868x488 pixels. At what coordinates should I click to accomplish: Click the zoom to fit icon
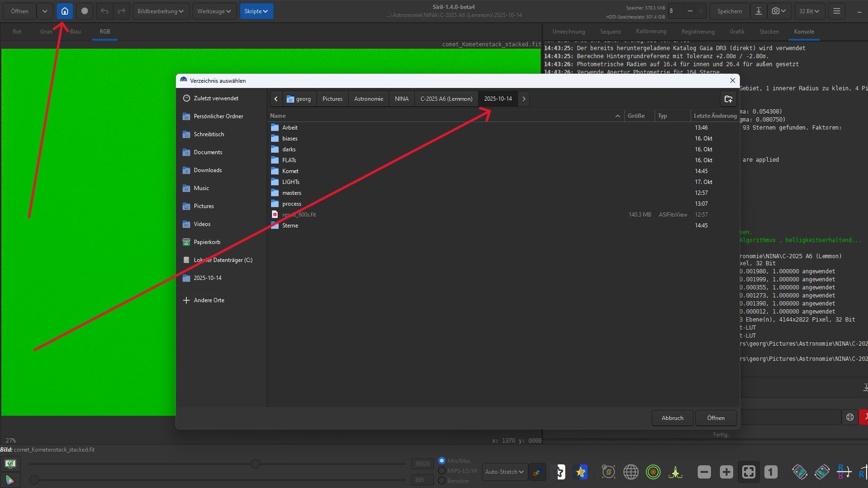(x=748, y=471)
